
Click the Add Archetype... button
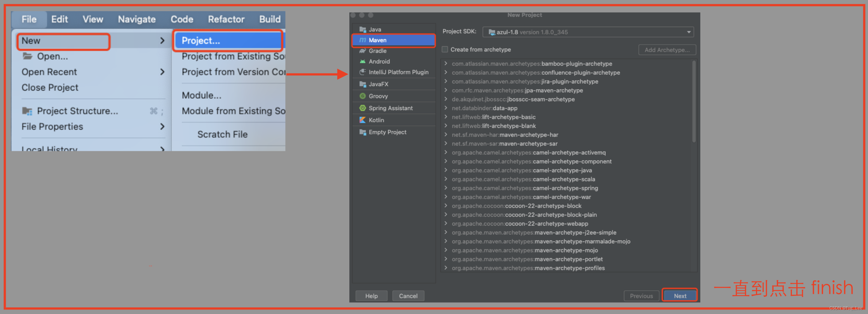click(x=667, y=50)
